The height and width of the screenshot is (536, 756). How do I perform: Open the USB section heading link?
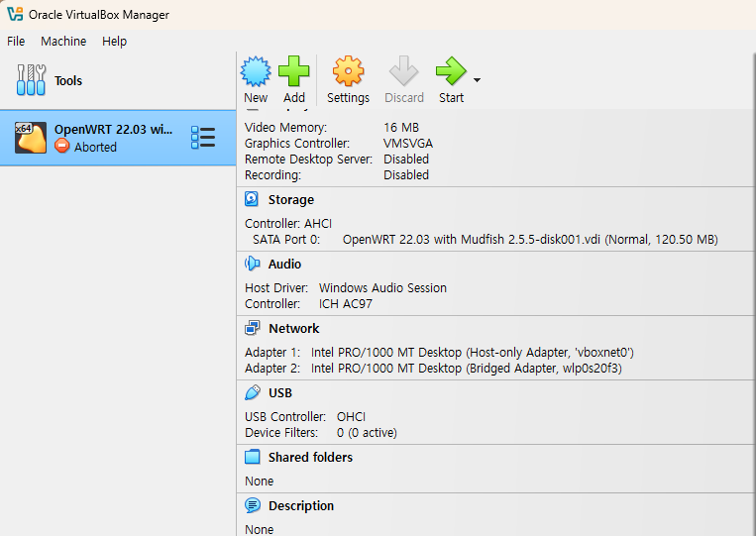click(280, 393)
